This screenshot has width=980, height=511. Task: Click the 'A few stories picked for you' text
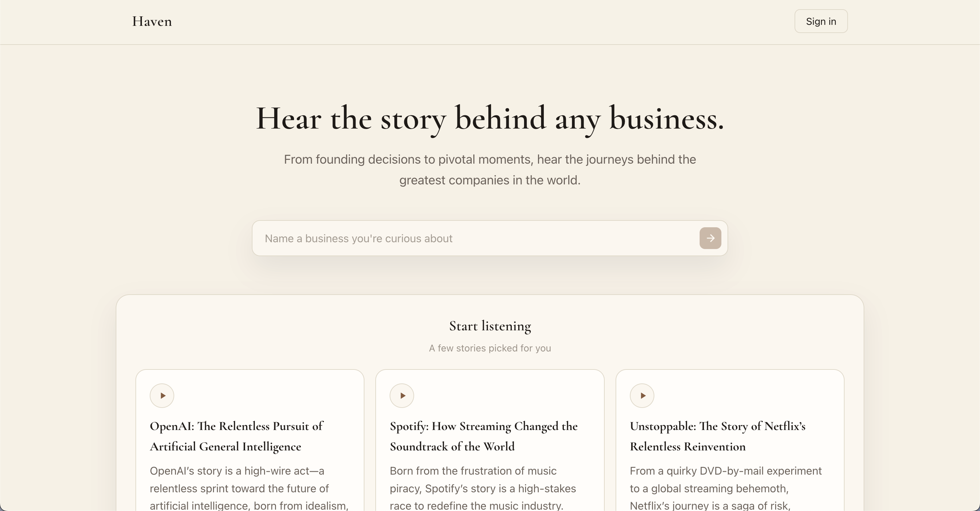(x=490, y=348)
